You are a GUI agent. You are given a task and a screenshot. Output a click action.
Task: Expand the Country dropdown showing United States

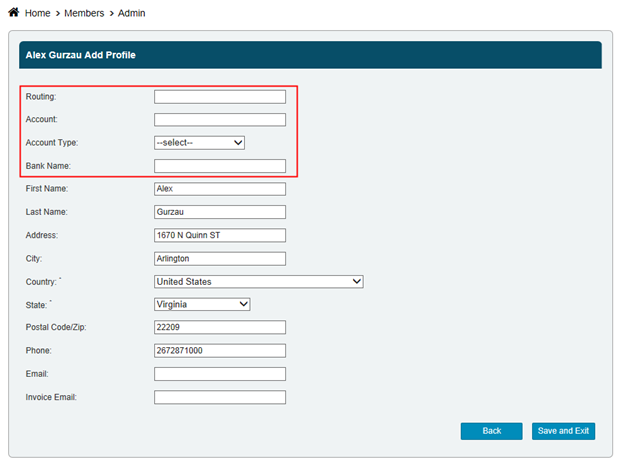pyautogui.click(x=258, y=282)
